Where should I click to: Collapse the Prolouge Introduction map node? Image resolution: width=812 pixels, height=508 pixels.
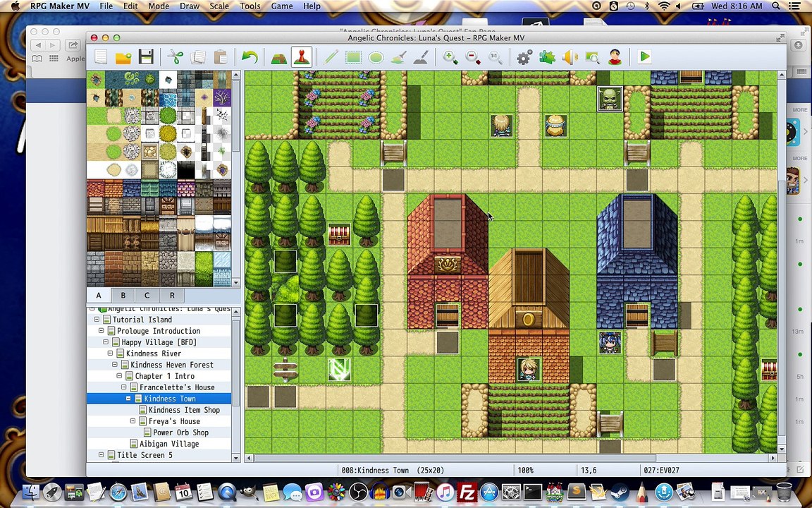click(101, 331)
